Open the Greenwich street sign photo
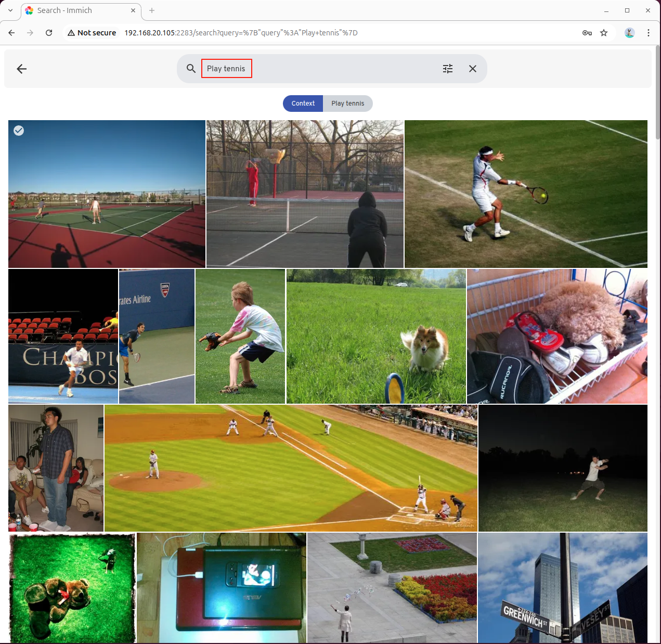Screen dimensions: 661x644 tap(562, 588)
